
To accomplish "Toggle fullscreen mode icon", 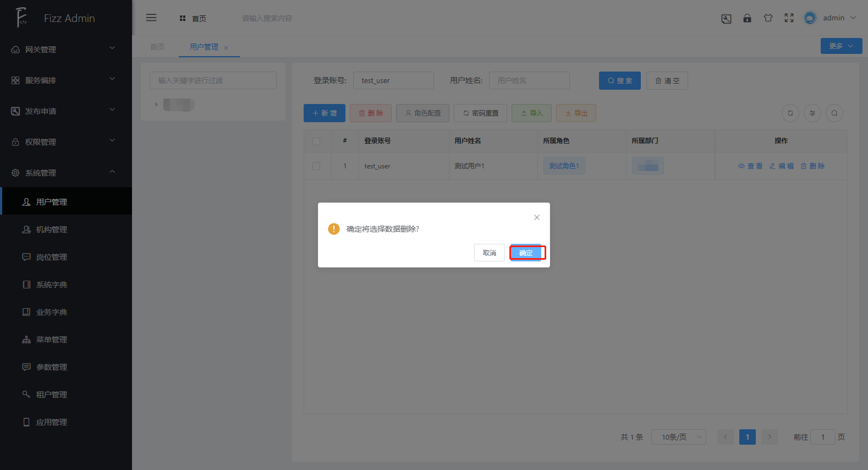I will pos(789,18).
